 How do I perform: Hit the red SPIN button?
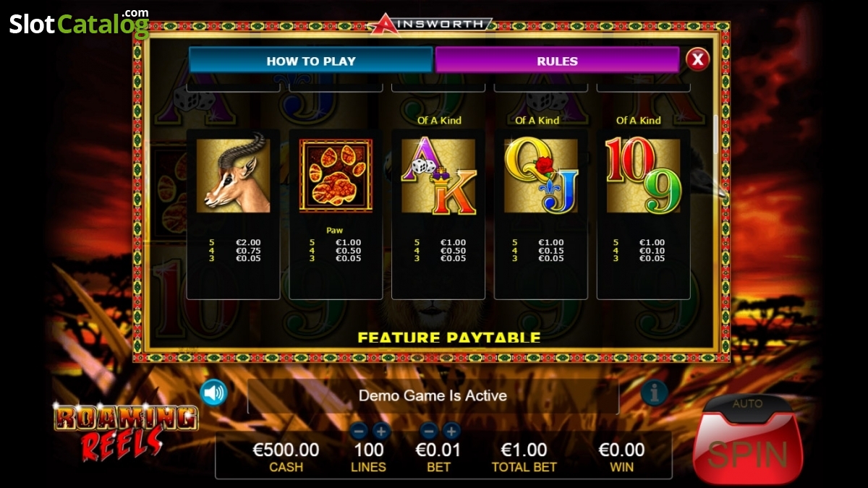click(747, 452)
